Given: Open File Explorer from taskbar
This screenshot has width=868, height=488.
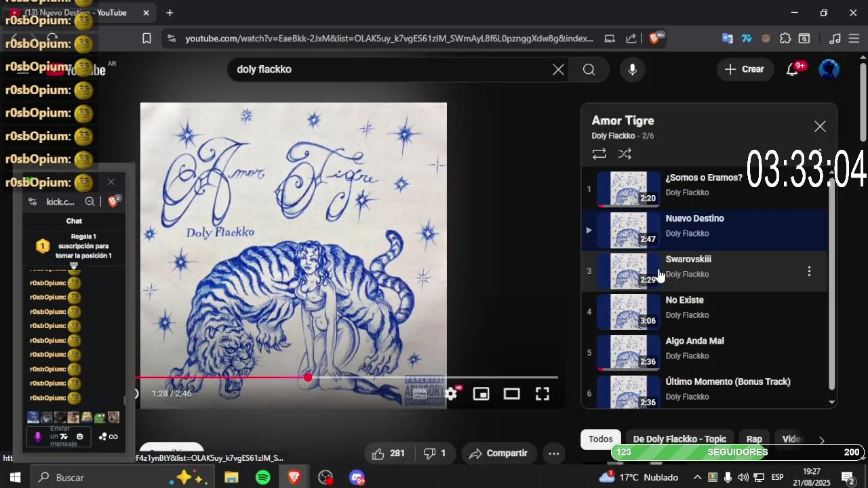Looking at the screenshot, I should coord(232,478).
